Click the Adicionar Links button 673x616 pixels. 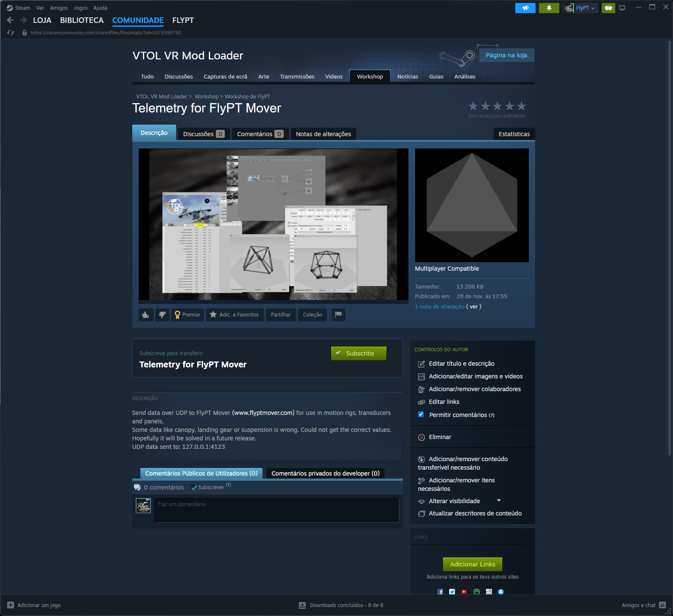pyautogui.click(x=472, y=564)
